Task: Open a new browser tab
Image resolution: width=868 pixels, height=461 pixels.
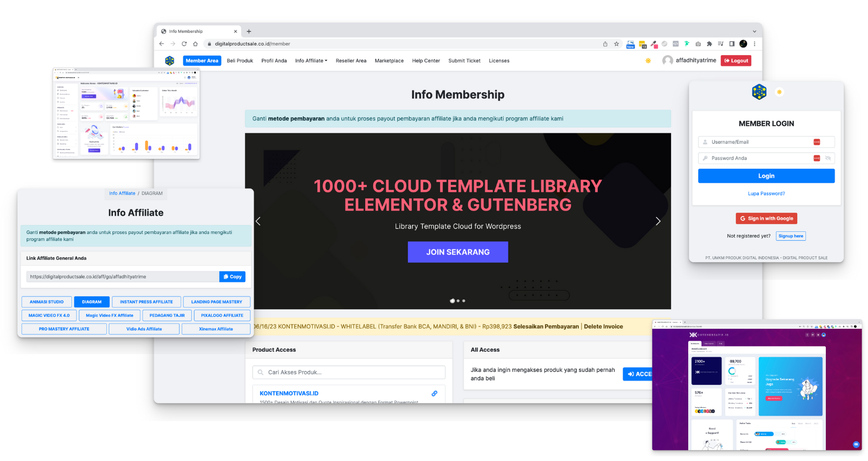Action: [249, 31]
